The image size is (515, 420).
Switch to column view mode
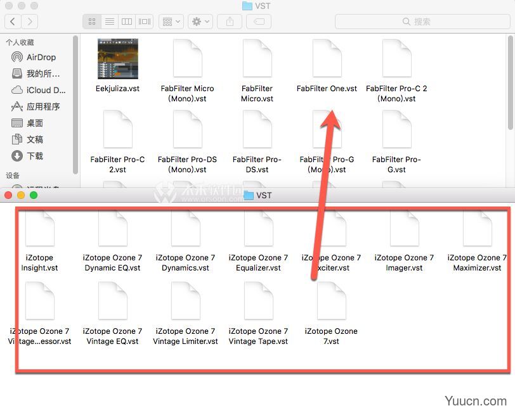(127, 22)
